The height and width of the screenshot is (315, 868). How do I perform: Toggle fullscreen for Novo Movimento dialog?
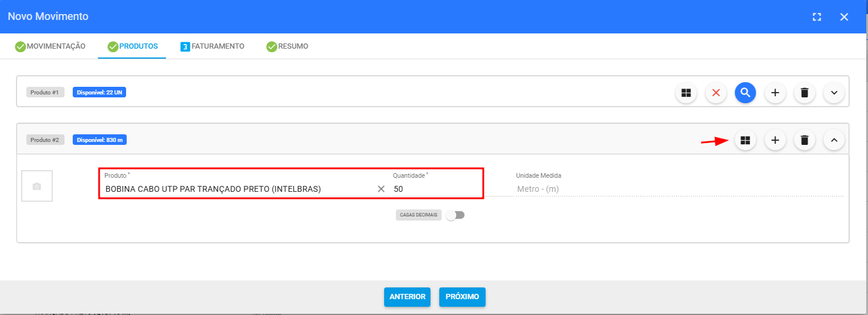(x=817, y=17)
